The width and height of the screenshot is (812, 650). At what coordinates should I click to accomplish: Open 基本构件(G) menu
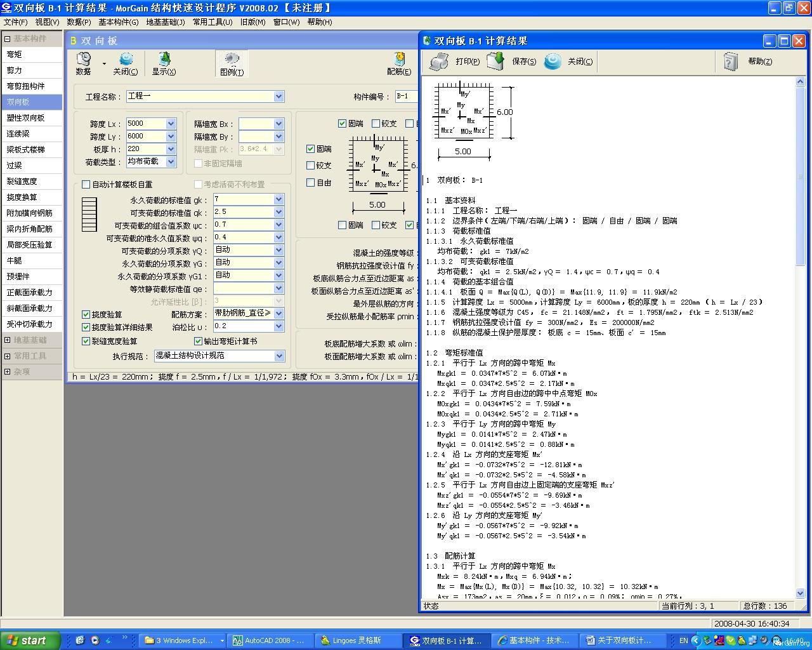coord(118,22)
